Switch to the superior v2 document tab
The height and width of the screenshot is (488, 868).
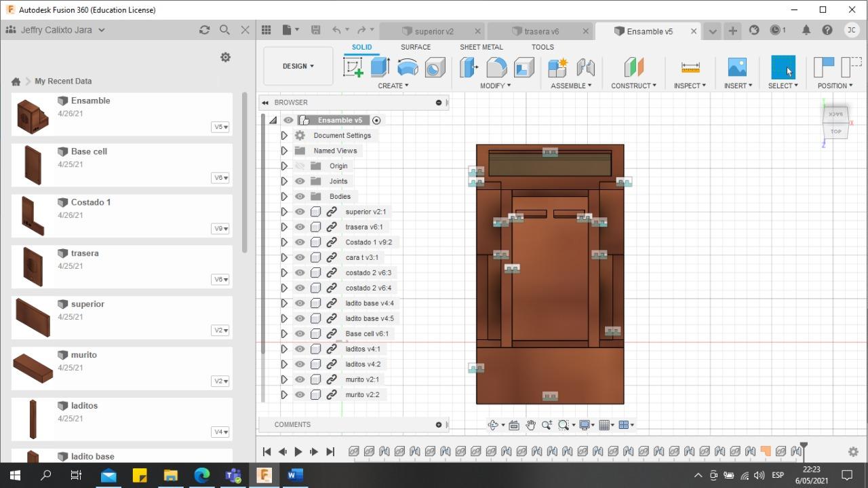(x=433, y=31)
